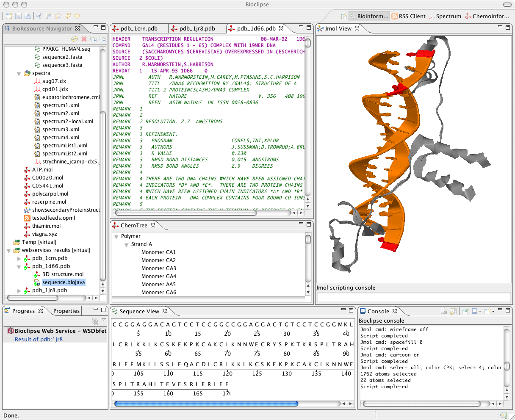Switch to the Properties tab
Image resolution: width=515 pixels, height=420 pixels.
pos(66,311)
